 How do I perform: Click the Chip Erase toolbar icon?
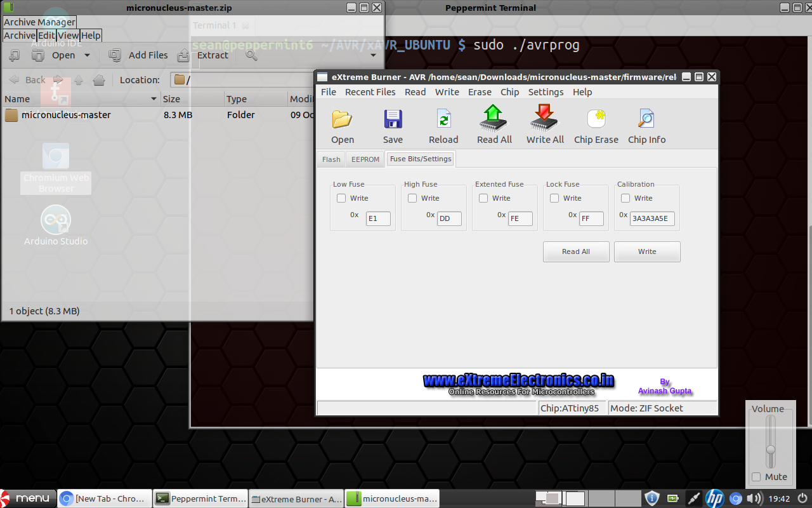pyautogui.click(x=596, y=119)
